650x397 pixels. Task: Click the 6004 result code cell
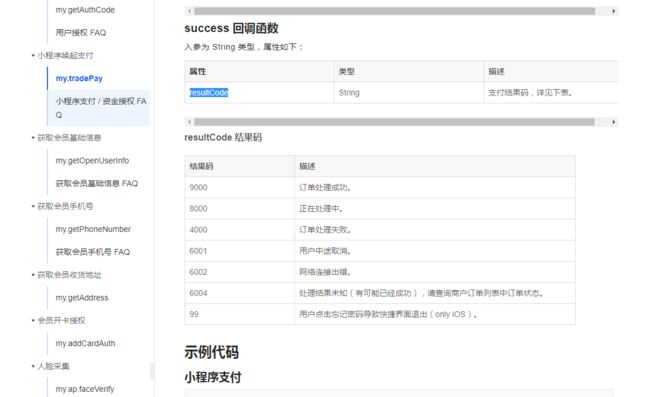(x=240, y=293)
